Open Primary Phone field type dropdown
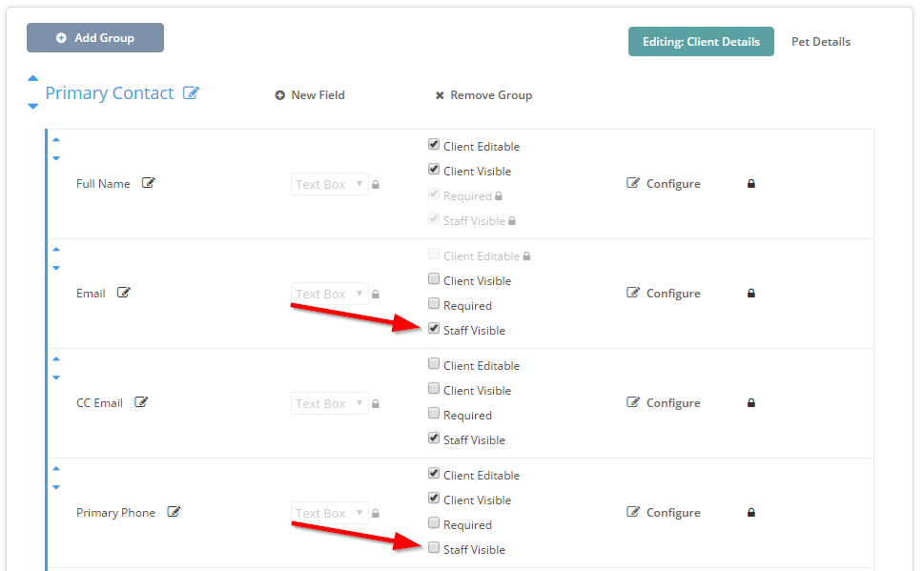This screenshot has width=924, height=571. point(329,513)
